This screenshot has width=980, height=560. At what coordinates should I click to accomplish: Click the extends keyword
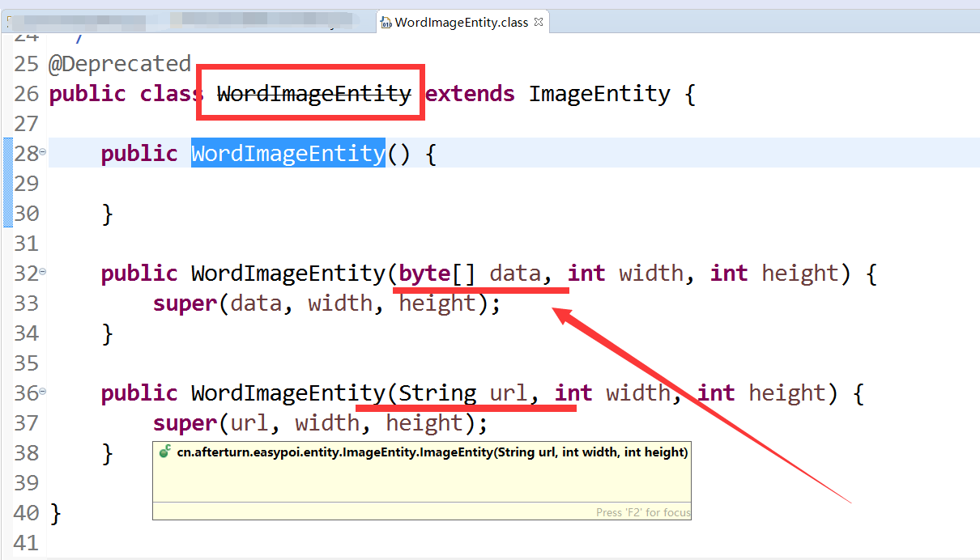[x=471, y=94]
